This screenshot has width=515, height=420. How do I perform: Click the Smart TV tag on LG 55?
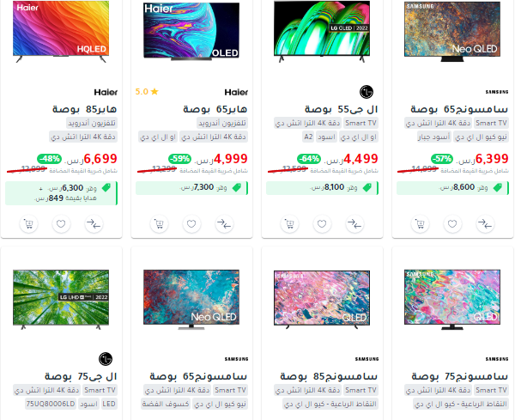tap(360, 123)
